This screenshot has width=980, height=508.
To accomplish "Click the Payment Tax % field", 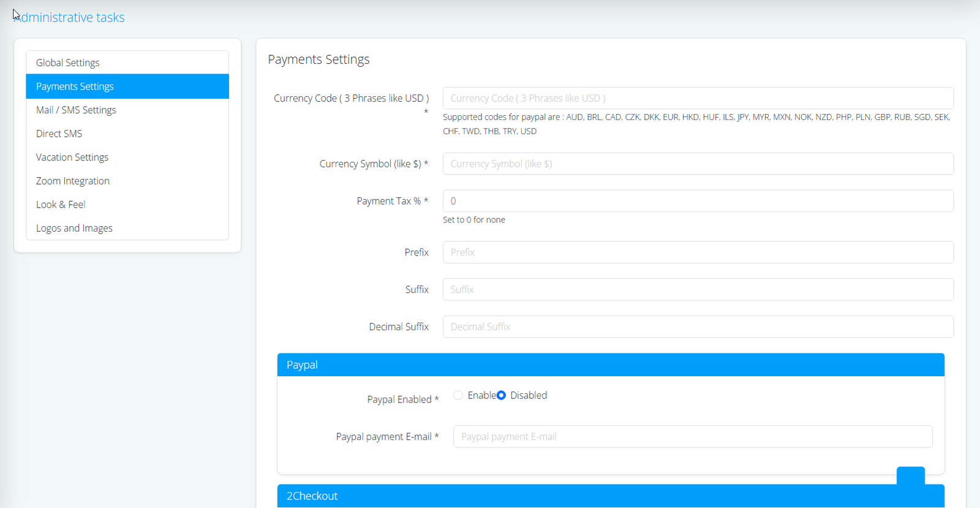I will [698, 201].
